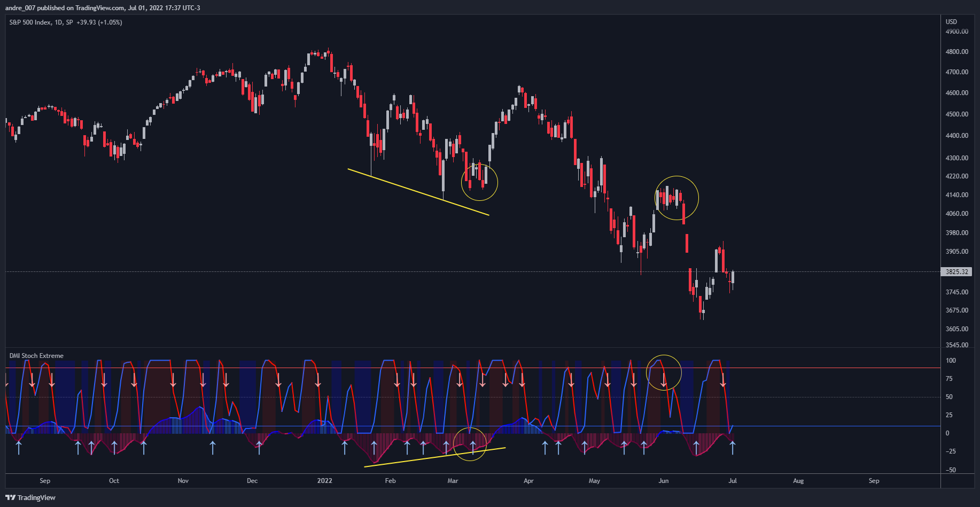The image size is (980, 507).
Task: Select the 4300.00 price level label
Action: tap(956, 158)
